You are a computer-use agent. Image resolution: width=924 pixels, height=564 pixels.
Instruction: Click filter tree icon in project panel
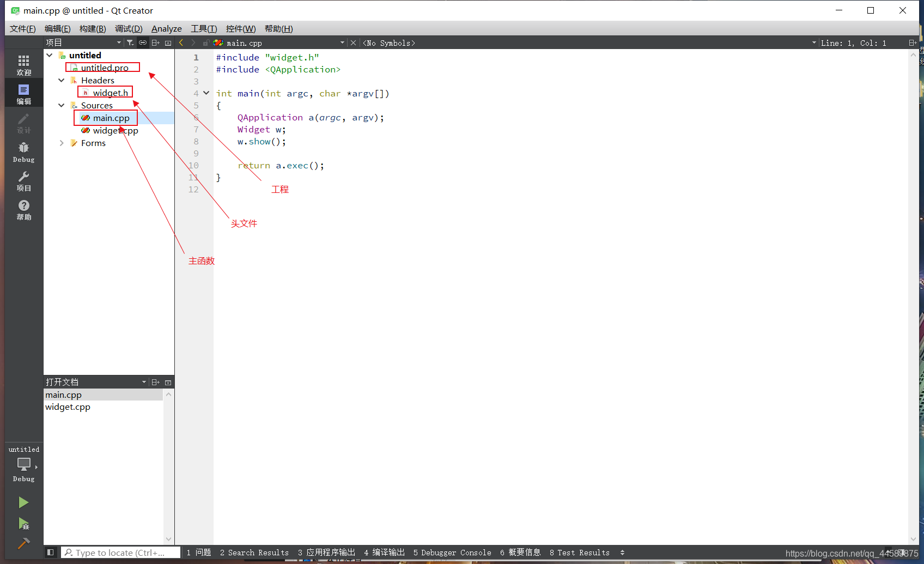(x=130, y=43)
